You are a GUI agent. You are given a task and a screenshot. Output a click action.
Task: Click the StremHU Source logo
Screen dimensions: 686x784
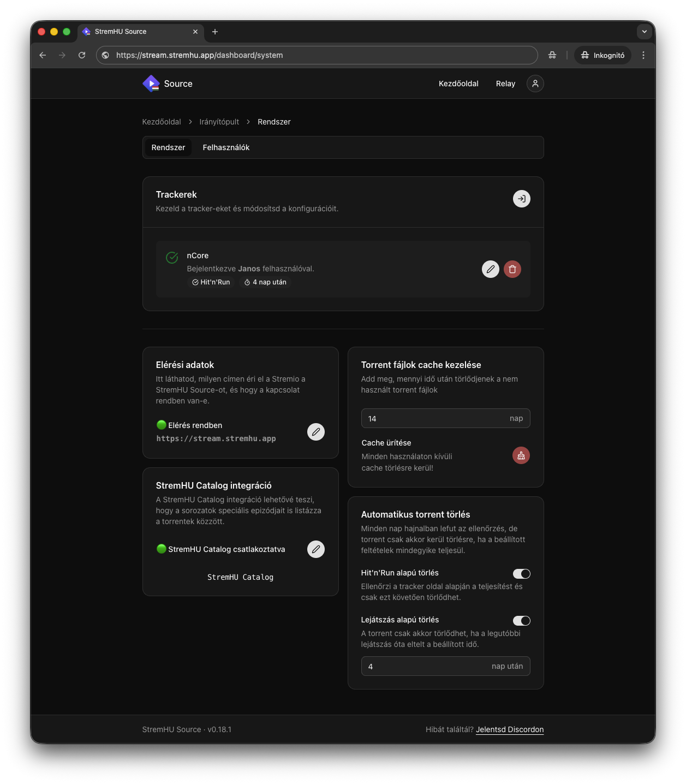pyautogui.click(x=168, y=84)
